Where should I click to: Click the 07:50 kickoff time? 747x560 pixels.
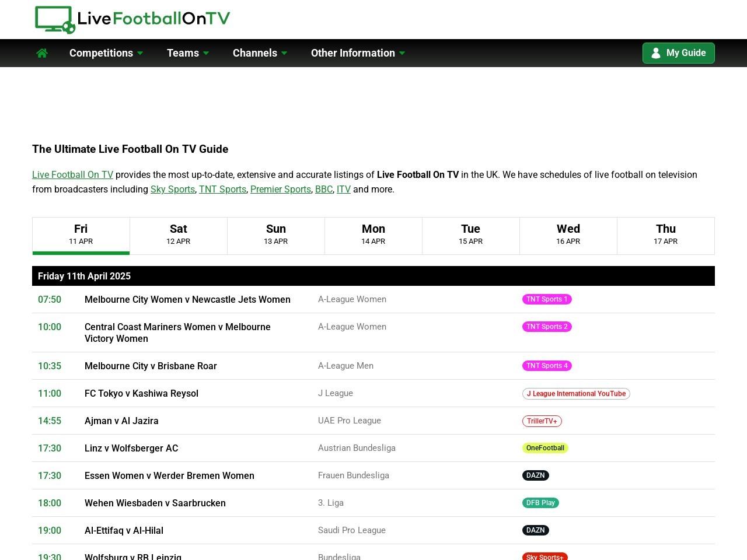50,299
